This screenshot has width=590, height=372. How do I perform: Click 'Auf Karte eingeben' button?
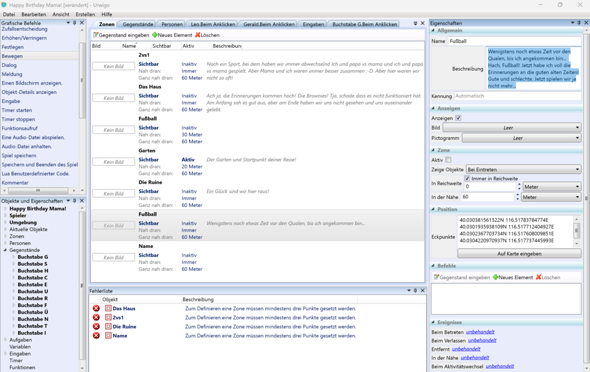pyautogui.click(x=519, y=254)
